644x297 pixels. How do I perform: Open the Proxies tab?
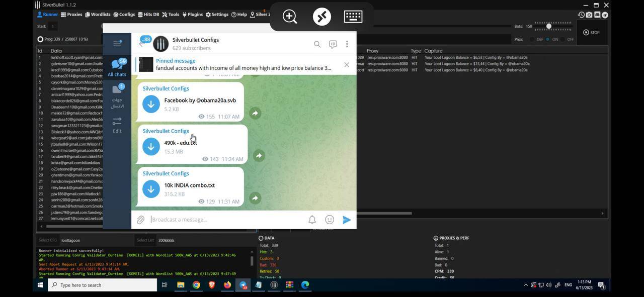click(71, 15)
